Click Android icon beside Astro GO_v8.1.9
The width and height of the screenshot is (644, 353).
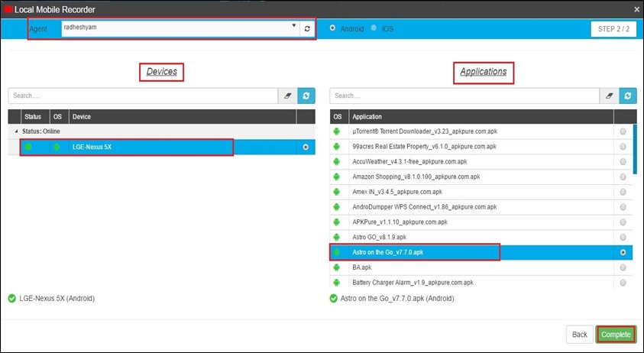pyautogui.click(x=337, y=237)
